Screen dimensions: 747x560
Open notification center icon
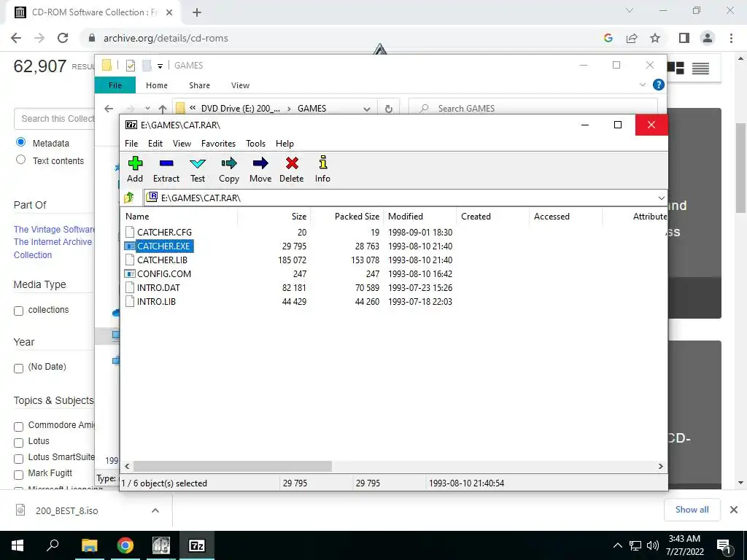click(724, 545)
